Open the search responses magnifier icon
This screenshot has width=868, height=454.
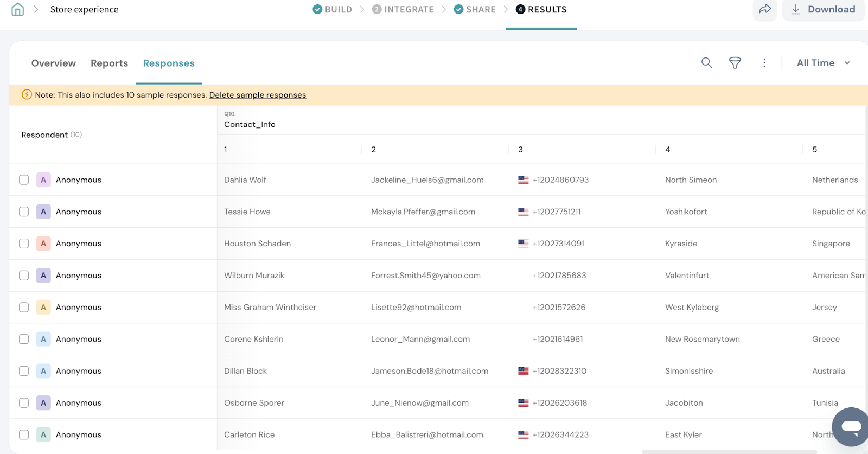706,63
